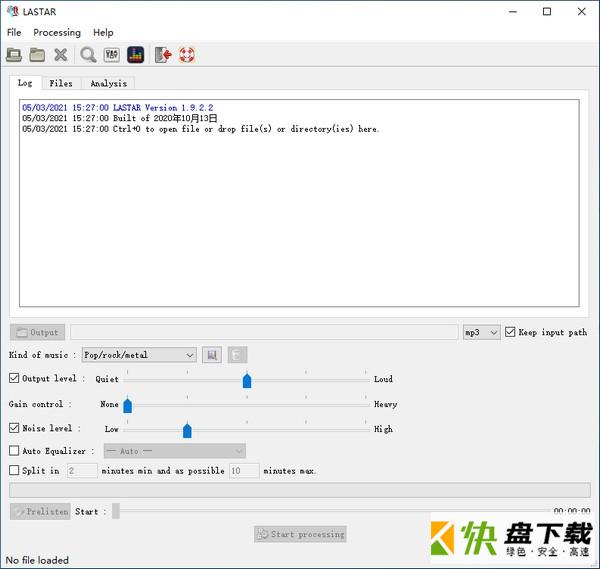Click the 'Loud' label of Output level
This screenshot has height=569, width=600.
click(383, 379)
